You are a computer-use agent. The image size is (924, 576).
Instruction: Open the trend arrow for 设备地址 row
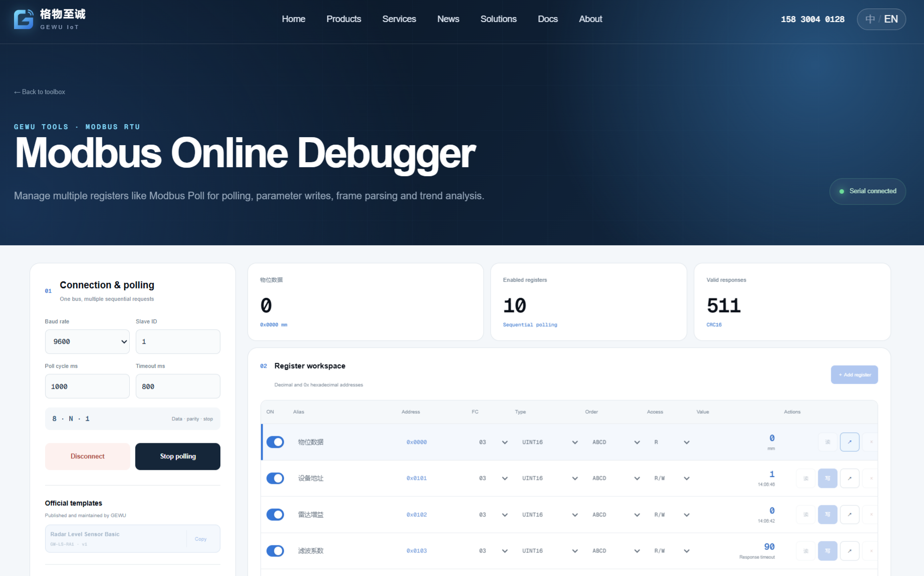click(x=849, y=478)
